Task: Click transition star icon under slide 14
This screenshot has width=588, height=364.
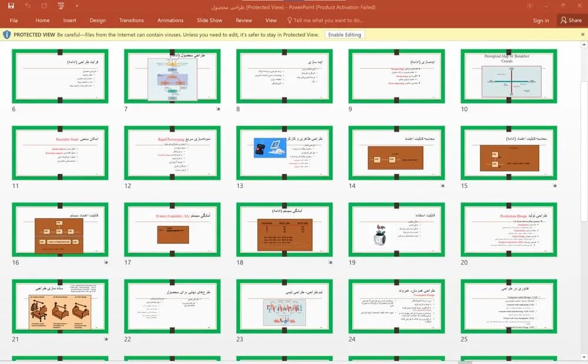Action: (443, 186)
